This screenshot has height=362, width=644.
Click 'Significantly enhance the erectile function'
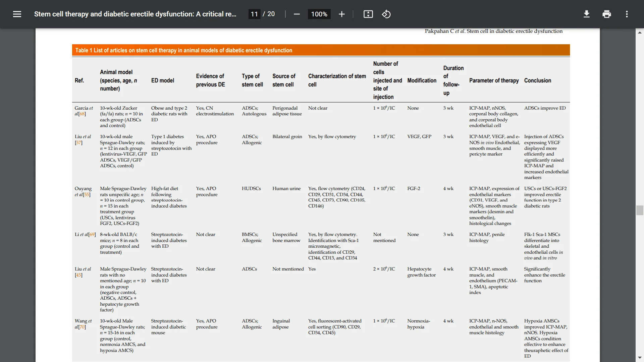point(544,275)
